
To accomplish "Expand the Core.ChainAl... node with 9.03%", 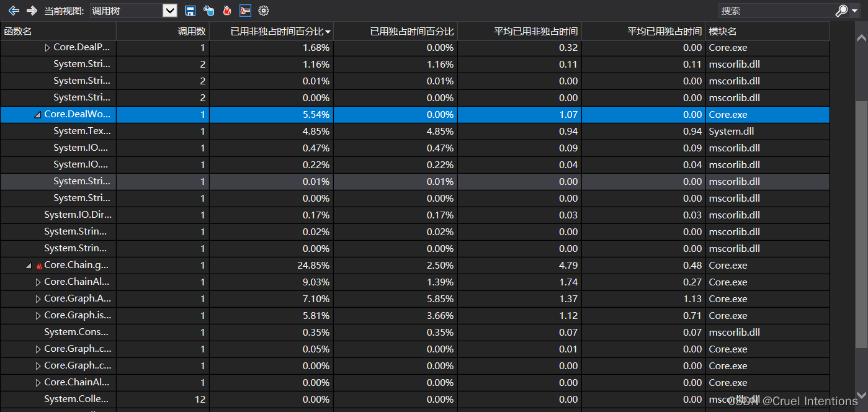I will pos(38,282).
